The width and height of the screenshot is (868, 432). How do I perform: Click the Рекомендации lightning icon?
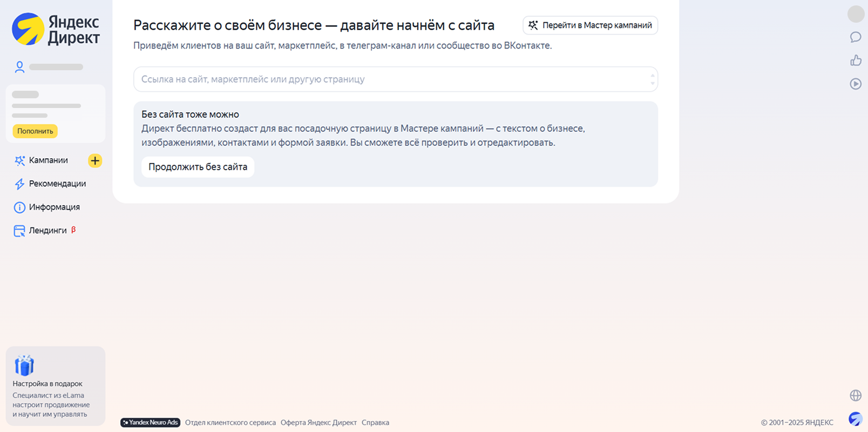click(x=19, y=184)
